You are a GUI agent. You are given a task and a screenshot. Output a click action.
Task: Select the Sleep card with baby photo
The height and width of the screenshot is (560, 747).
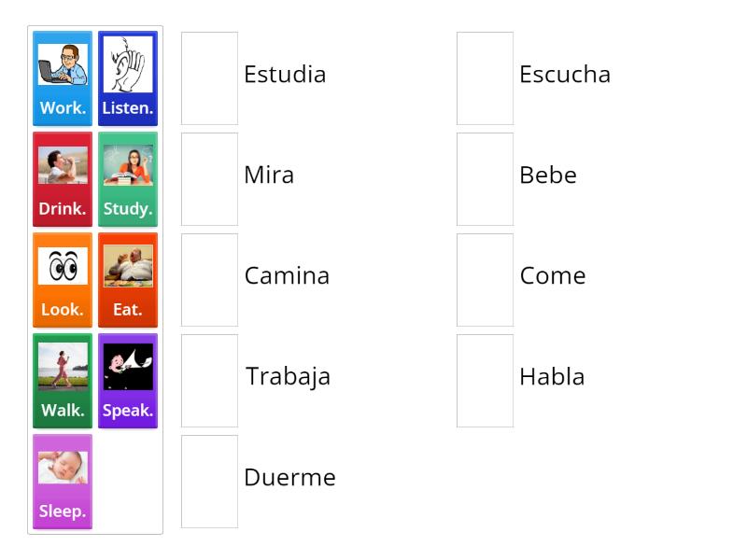coord(63,482)
